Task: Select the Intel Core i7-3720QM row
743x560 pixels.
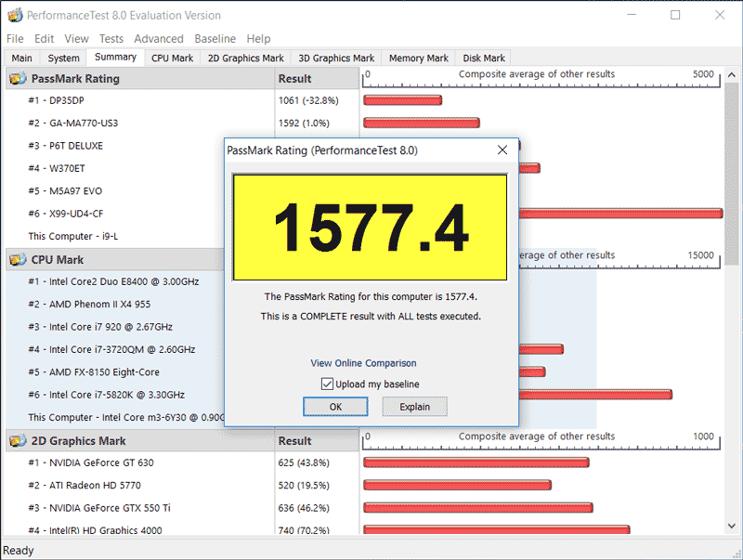Action: tap(114, 349)
